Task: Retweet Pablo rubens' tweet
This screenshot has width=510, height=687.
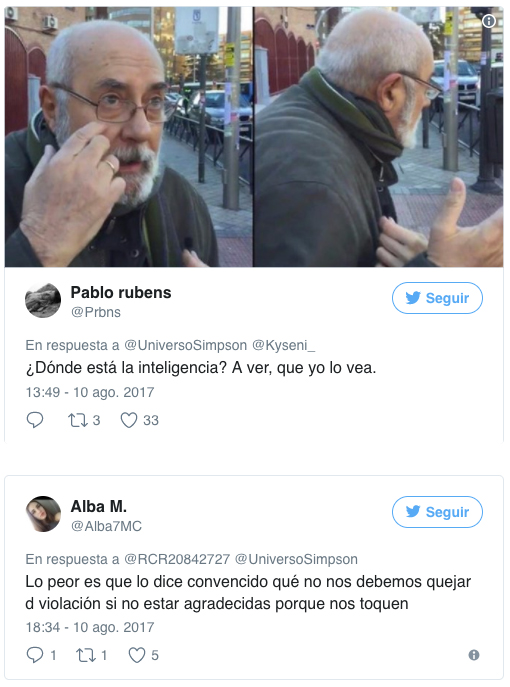Action: (x=78, y=420)
